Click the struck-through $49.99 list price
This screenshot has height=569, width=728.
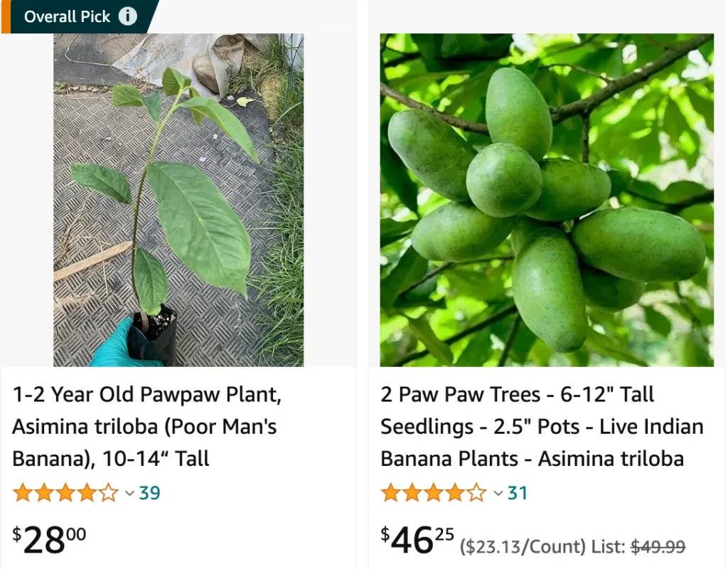pyautogui.click(x=658, y=547)
